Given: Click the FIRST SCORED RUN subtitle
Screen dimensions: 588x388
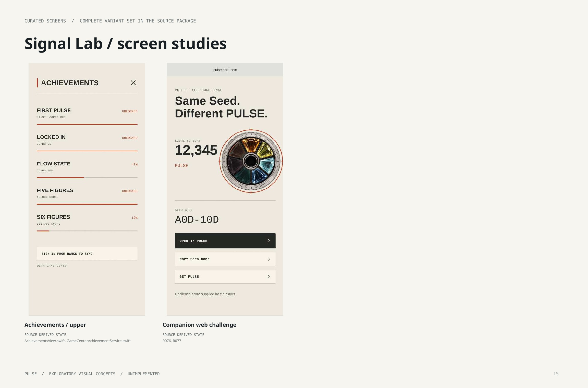Looking at the screenshot, I should pos(51,117).
